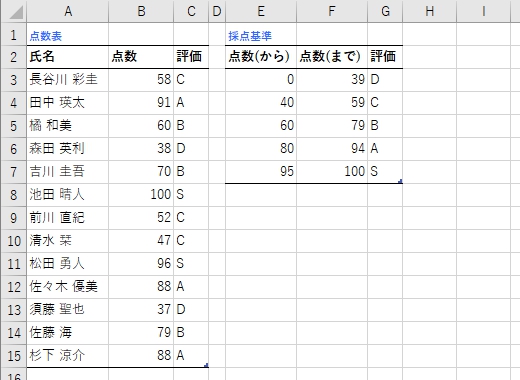Select column G header
The width and height of the screenshot is (520, 380).
[385, 12]
